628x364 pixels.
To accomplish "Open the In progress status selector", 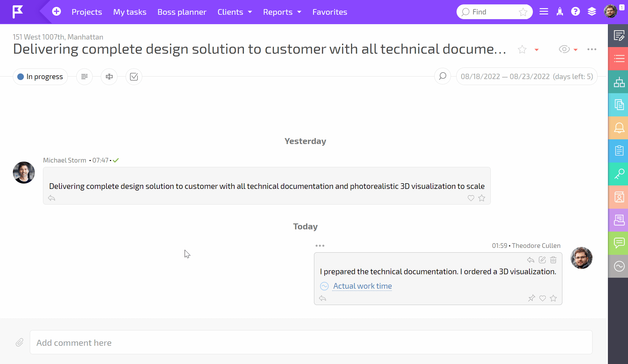I will point(40,76).
